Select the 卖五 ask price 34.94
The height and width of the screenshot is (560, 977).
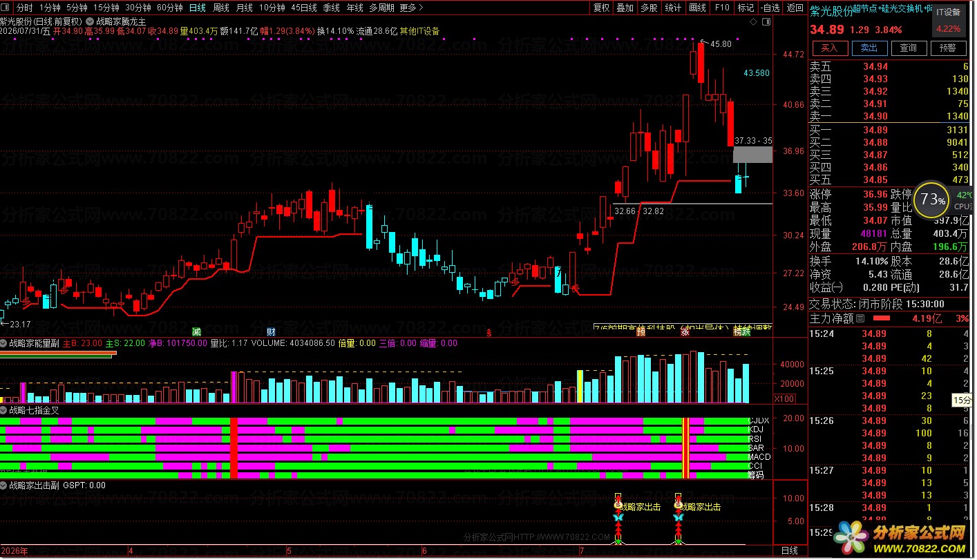coord(875,66)
